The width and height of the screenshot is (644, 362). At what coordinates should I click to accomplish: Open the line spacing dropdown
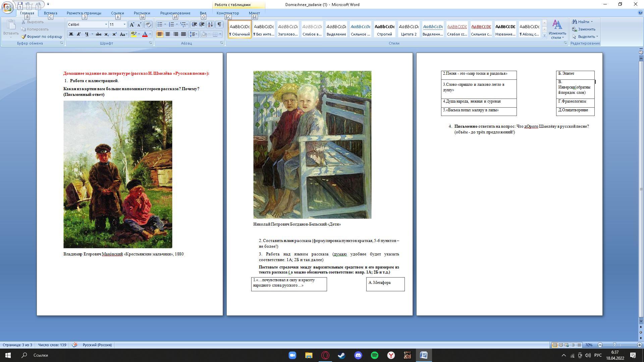tap(193, 34)
